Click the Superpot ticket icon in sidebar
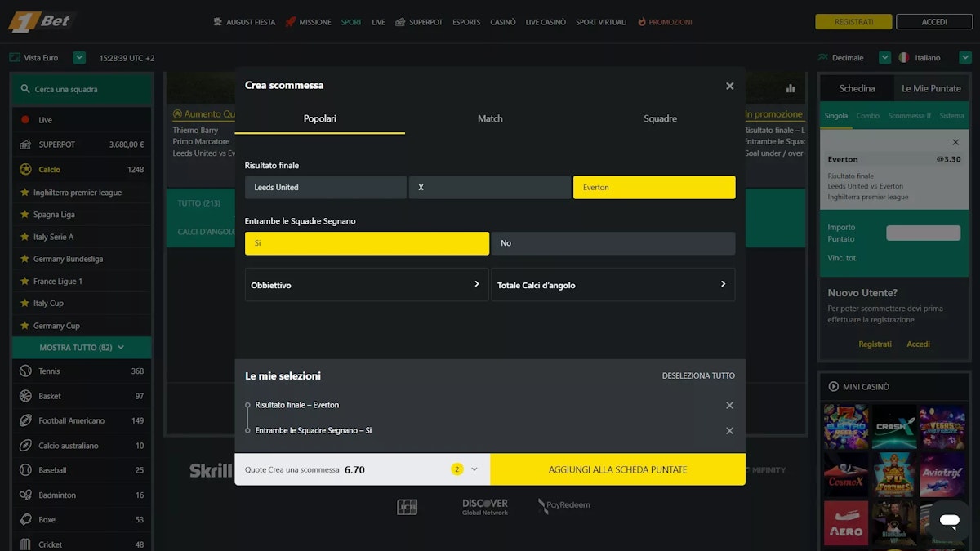This screenshot has width=980, height=551. tap(25, 144)
